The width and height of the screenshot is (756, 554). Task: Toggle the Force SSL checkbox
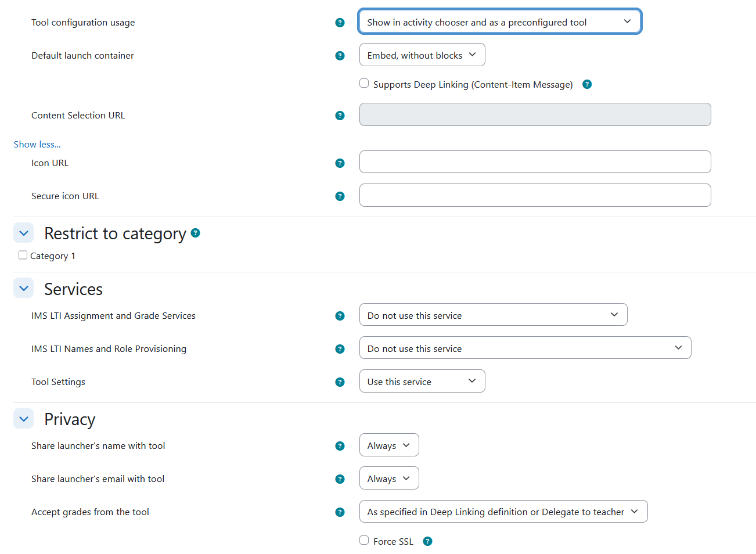click(364, 541)
